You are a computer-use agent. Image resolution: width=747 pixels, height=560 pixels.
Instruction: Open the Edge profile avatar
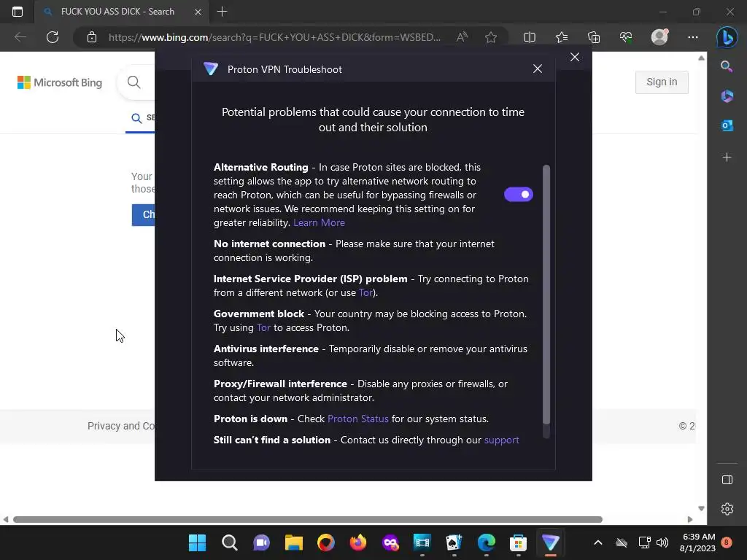(659, 36)
